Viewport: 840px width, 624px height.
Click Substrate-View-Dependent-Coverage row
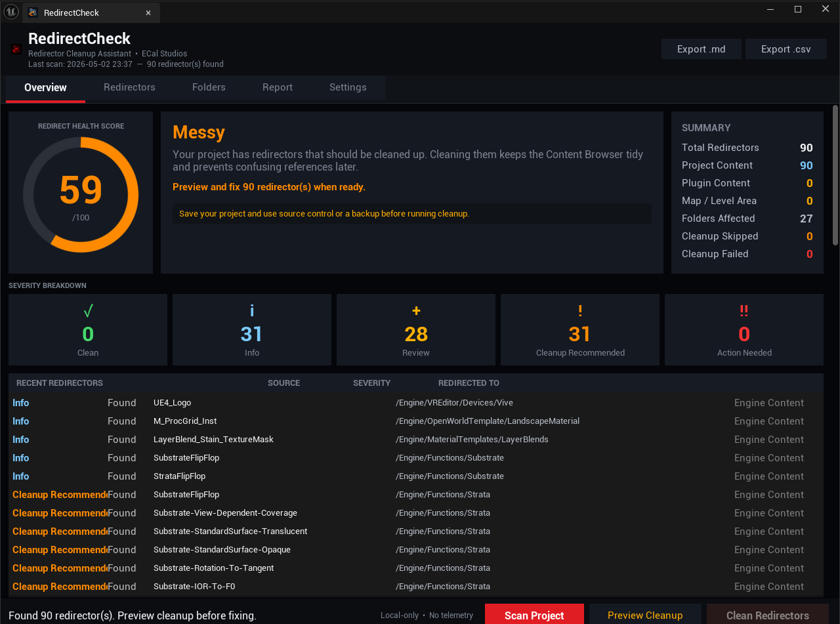[x=416, y=513]
